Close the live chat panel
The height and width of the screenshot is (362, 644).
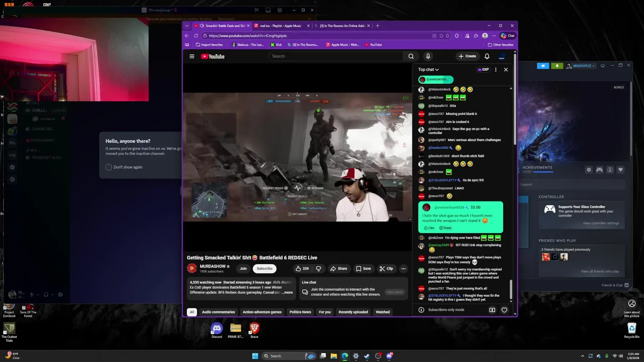(x=506, y=69)
